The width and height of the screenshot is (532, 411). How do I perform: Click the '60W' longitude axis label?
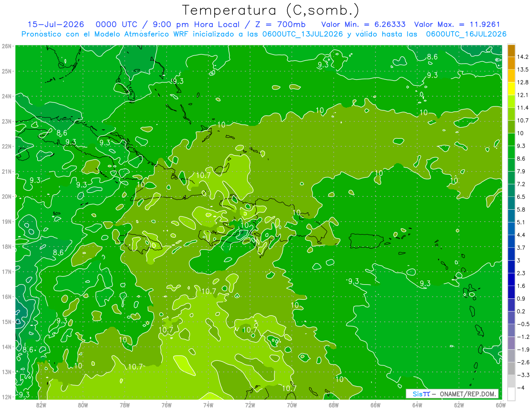coord(501,405)
